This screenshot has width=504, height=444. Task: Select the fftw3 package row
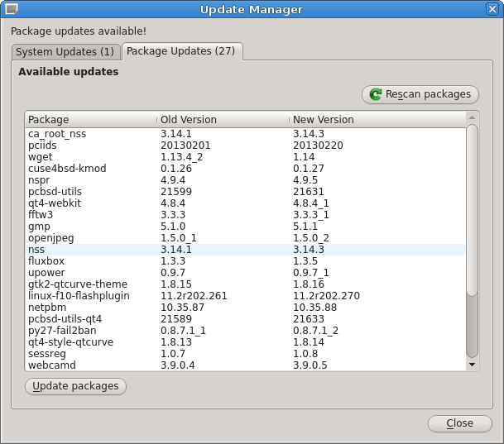pos(245,214)
